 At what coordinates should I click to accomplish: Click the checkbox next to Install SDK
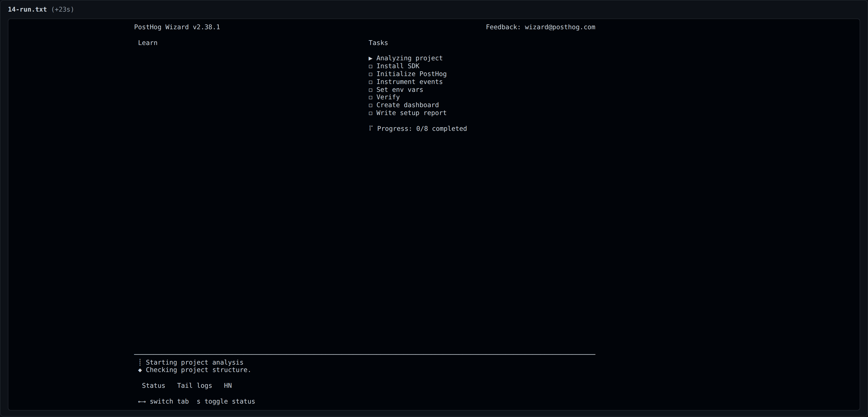(x=370, y=66)
